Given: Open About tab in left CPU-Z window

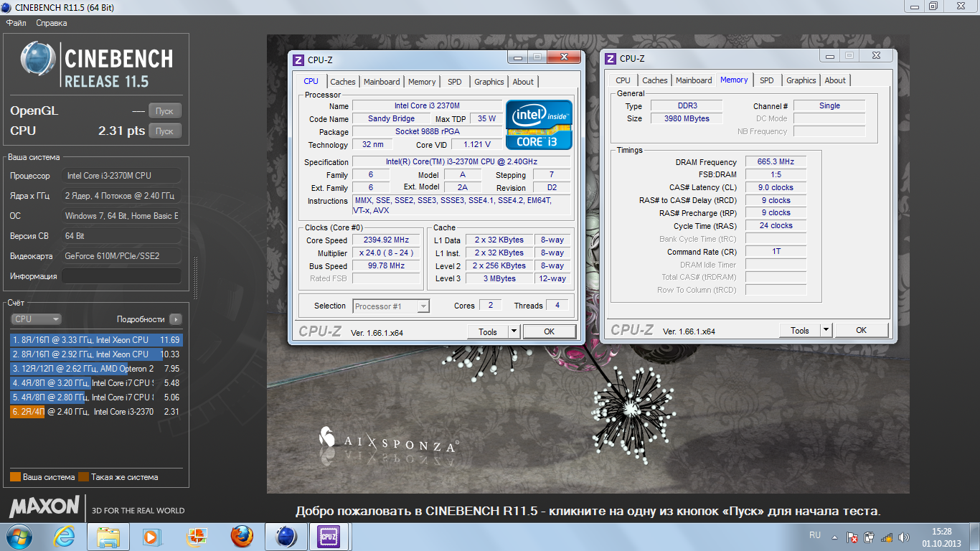Looking at the screenshot, I should click(523, 82).
